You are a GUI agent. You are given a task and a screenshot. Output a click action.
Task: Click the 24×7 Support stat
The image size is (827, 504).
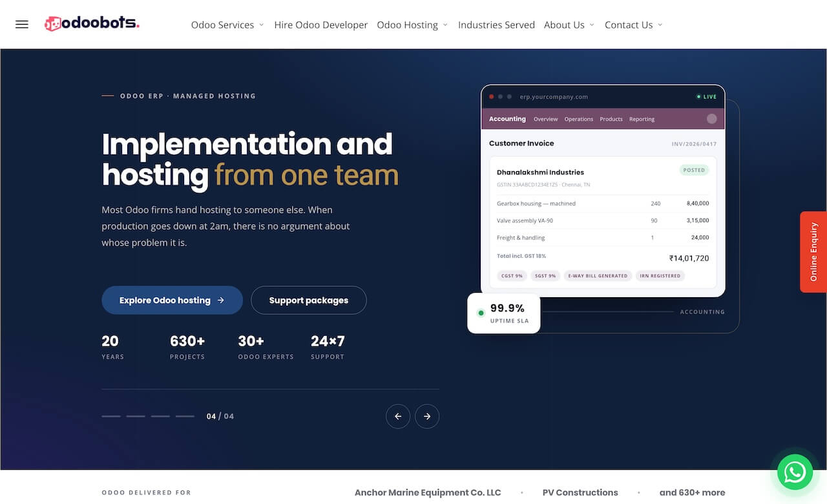[328, 347]
